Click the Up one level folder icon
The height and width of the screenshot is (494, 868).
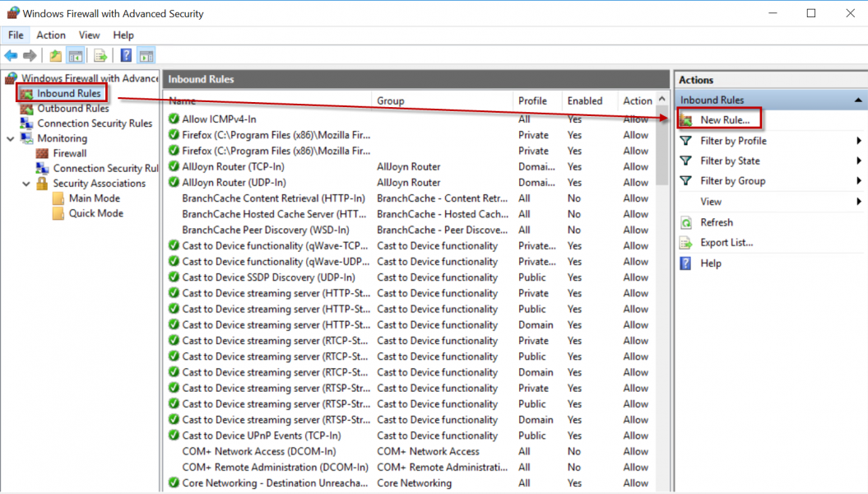(x=55, y=56)
